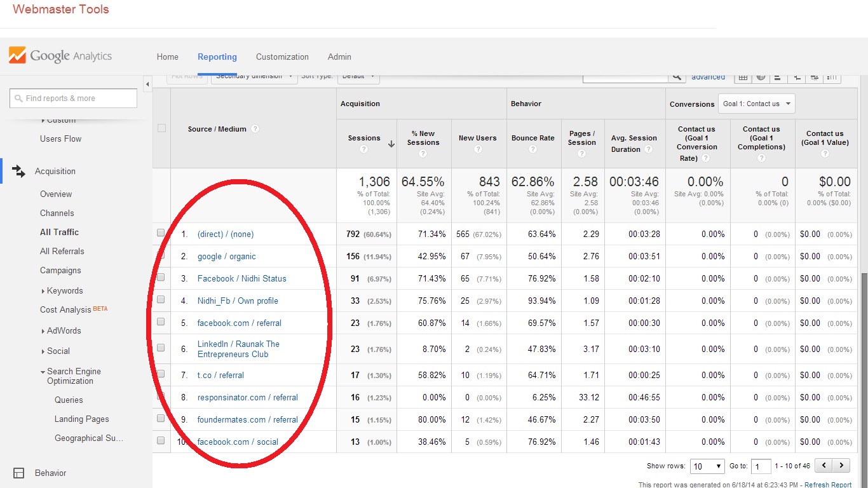Check the box for Nidhi_Fb / Own profile
Screen dimensions: 868x488
(161, 300)
